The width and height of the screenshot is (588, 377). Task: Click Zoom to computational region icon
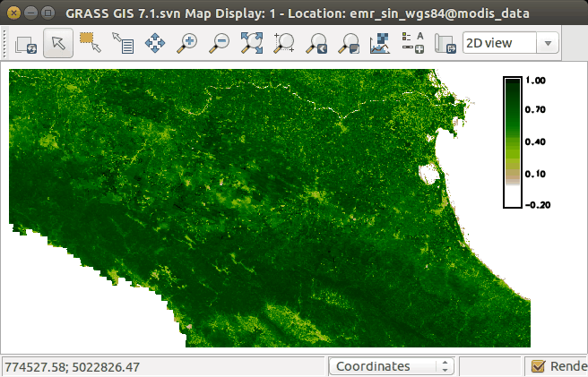click(x=284, y=43)
